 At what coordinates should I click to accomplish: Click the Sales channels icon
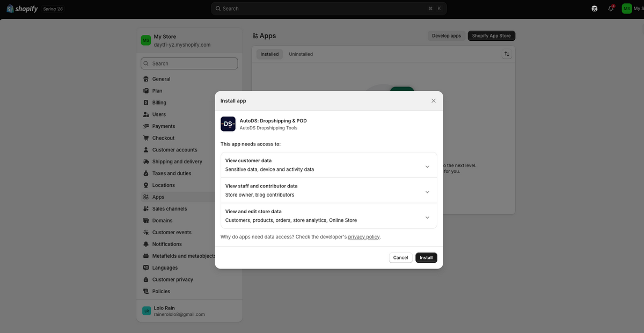click(146, 209)
